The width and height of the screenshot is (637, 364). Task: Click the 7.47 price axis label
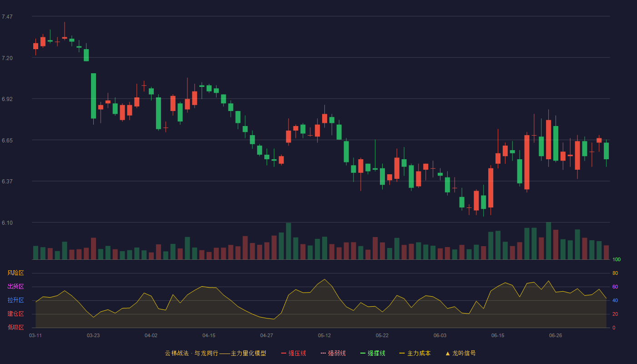click(x=7, y=17)
